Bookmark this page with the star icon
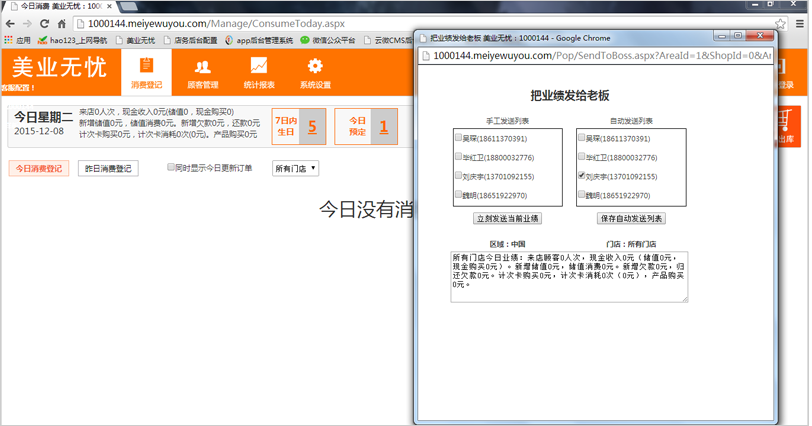 [x=780, y=24]
